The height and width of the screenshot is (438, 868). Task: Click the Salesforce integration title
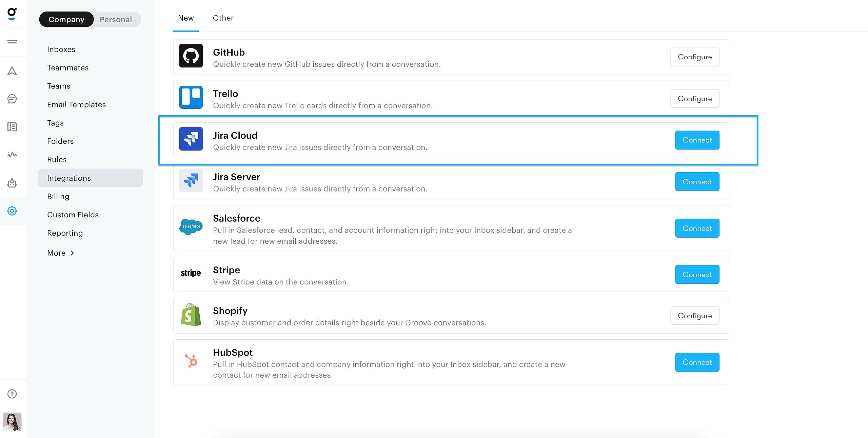tap(237, 218)
